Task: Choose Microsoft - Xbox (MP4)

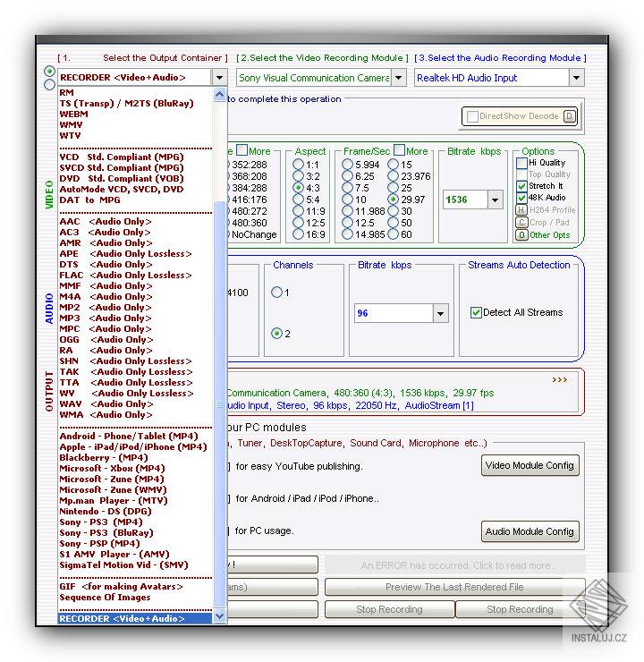Action: point(113,469)
